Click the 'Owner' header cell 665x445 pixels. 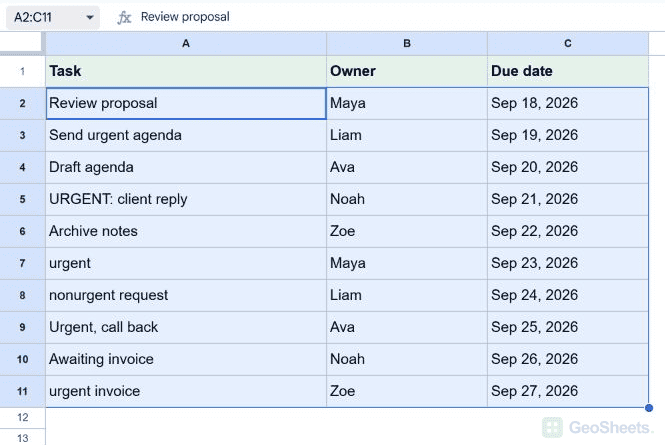(x=407, y=71)
